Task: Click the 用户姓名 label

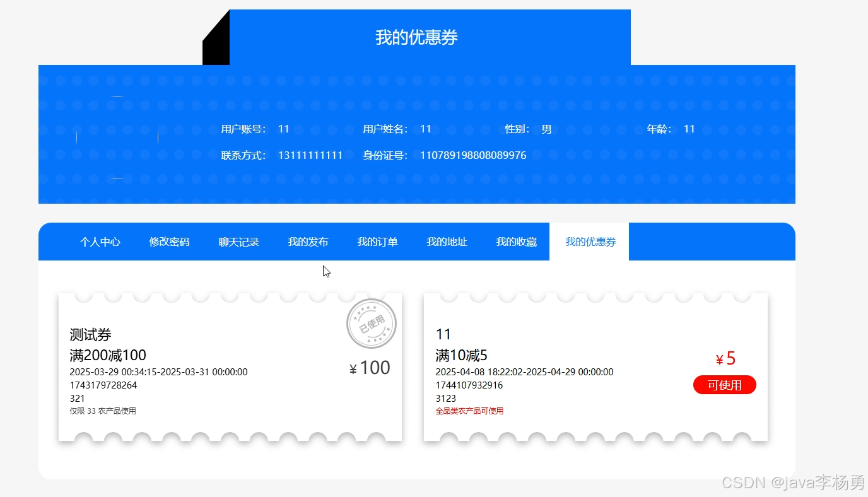Action: pyautogui.click(x=385, y=129)
